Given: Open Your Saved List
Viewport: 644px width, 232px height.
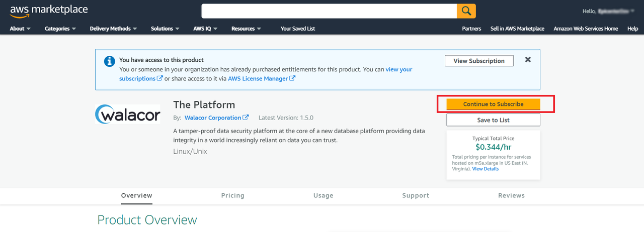Looking at the screenshot, I should coord(298,29).
